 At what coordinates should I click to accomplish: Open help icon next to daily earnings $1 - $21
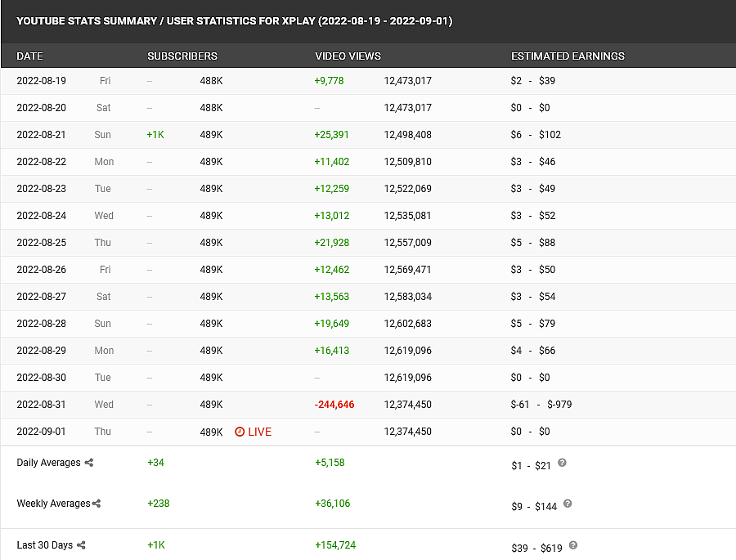[562, 463]
